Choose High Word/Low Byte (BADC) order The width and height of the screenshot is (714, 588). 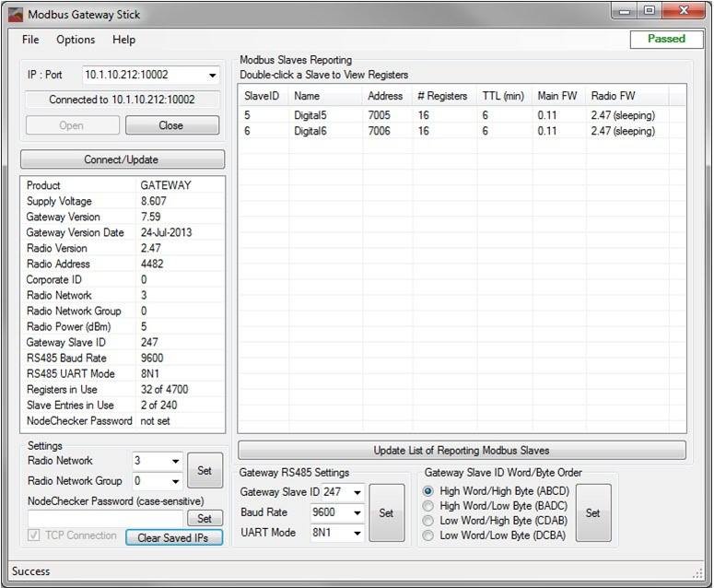(429, 506)
